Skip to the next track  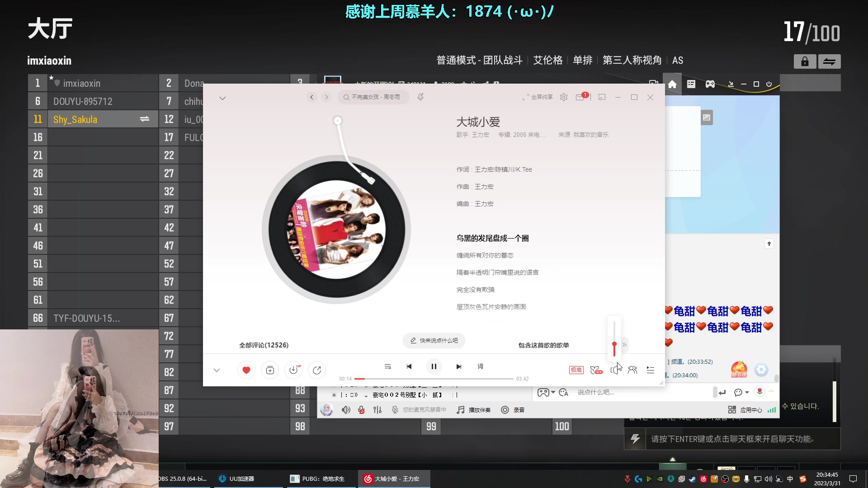click(459, 366)
